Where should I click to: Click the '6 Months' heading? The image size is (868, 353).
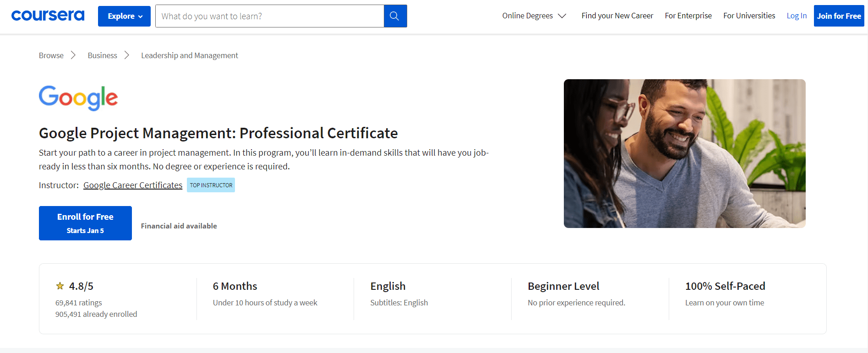click(235, 286)
